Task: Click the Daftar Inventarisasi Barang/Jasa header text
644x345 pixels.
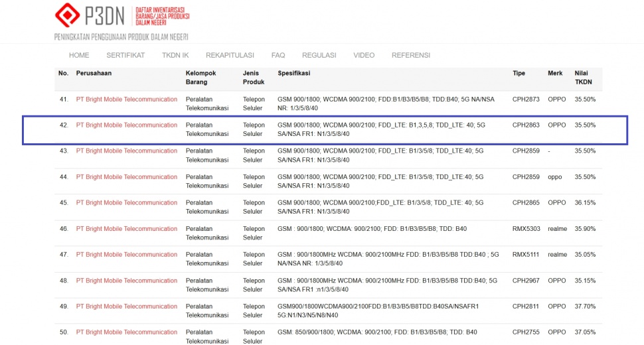Action: click(x=163, y=17)
